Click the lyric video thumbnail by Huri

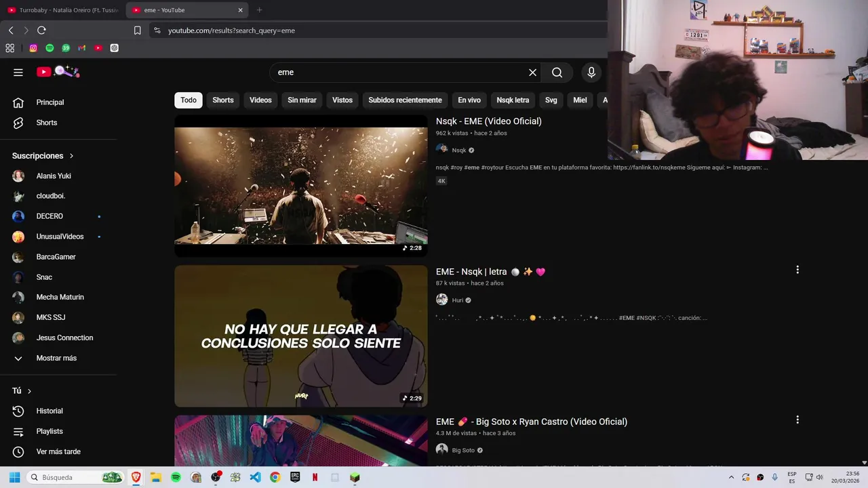[301, 336]
